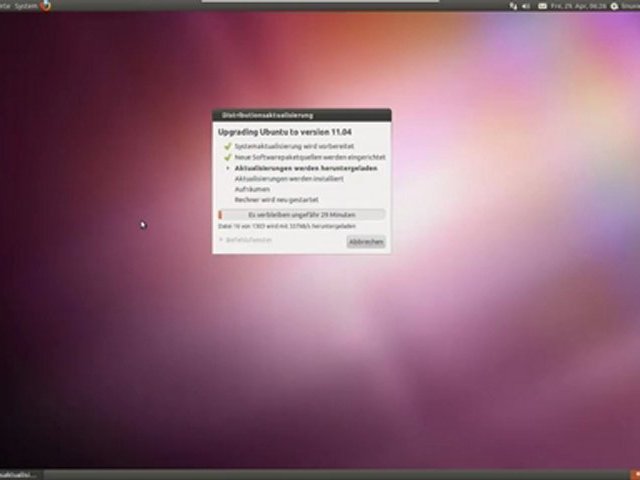The image size is (640, 480).
Task: Open the session power menu icon
Action: [x=614, y=6]
